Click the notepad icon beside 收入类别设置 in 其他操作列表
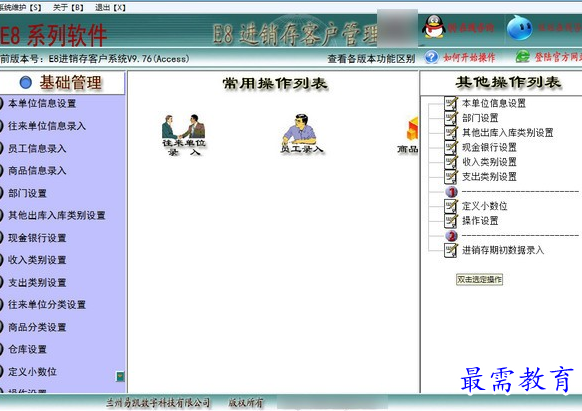The height and width of the screenshot is (411, 582). (451, 162)
